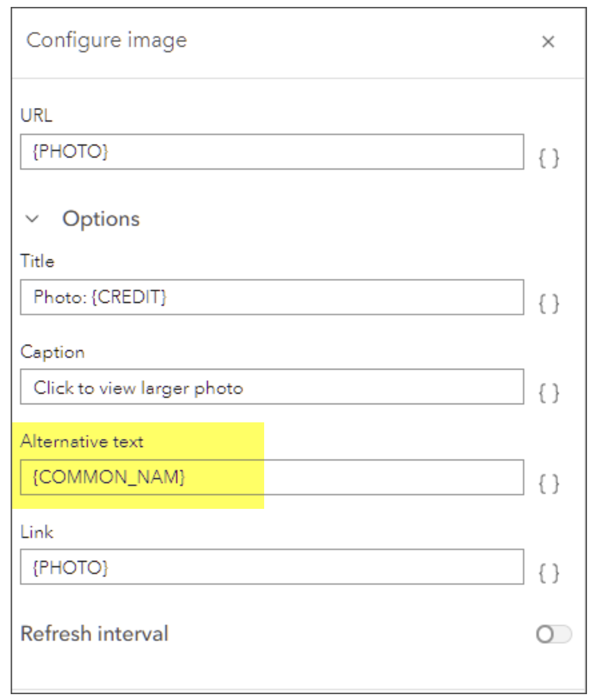The width and height of the screenshot is (603, 700).
Task: Click the URL field label
Action: [36, 115]
